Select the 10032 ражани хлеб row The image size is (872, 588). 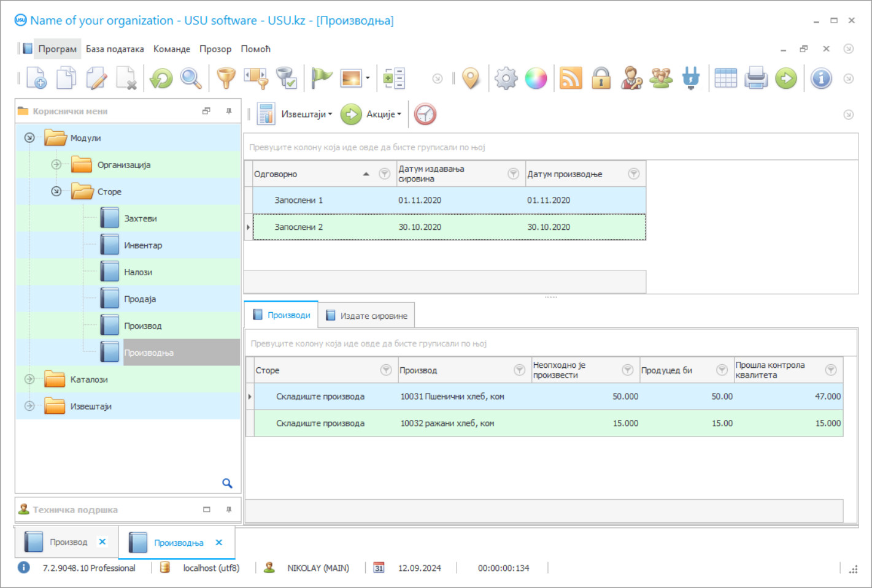click(x=548, y=423)
